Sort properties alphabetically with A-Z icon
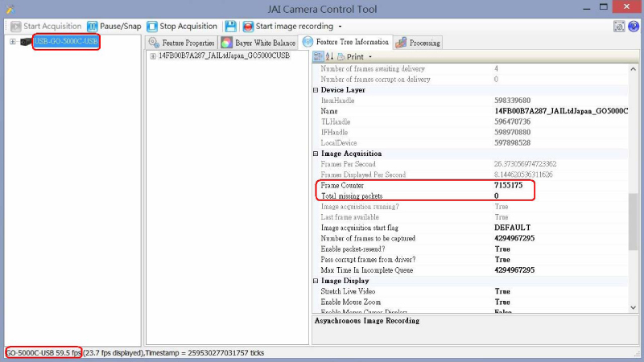This screenshot has width=644, height=362. [329, 56]
